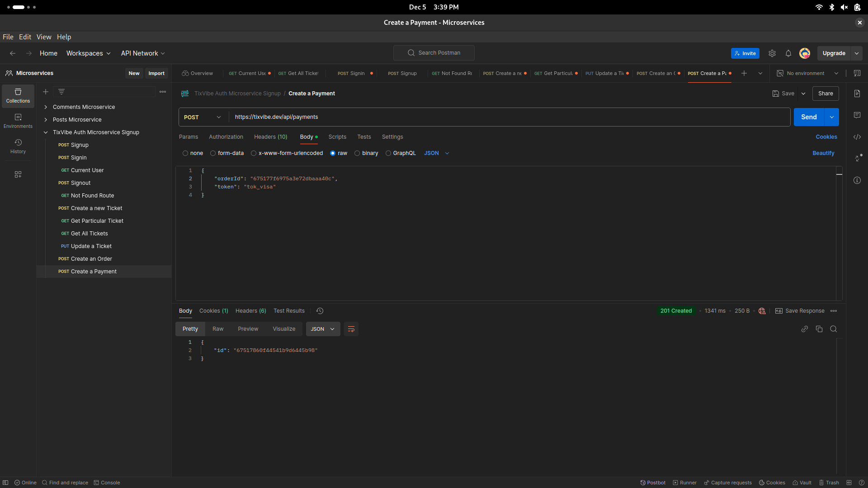The width and height of the screenshot is (868, 488).
Task: Open collections options three-dot menu
Action: (163, 92)
